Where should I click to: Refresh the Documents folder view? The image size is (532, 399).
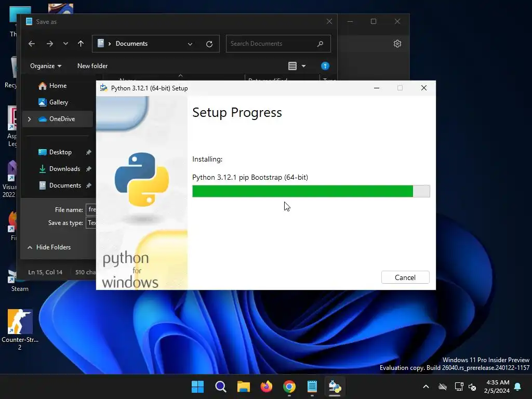pyautogui.click(x=209, y=44)
